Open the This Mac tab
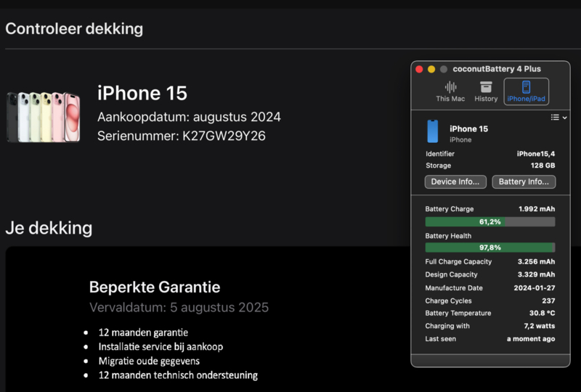Screen dimensions: 581x392 pyautogui.click(x=450, y=91)
